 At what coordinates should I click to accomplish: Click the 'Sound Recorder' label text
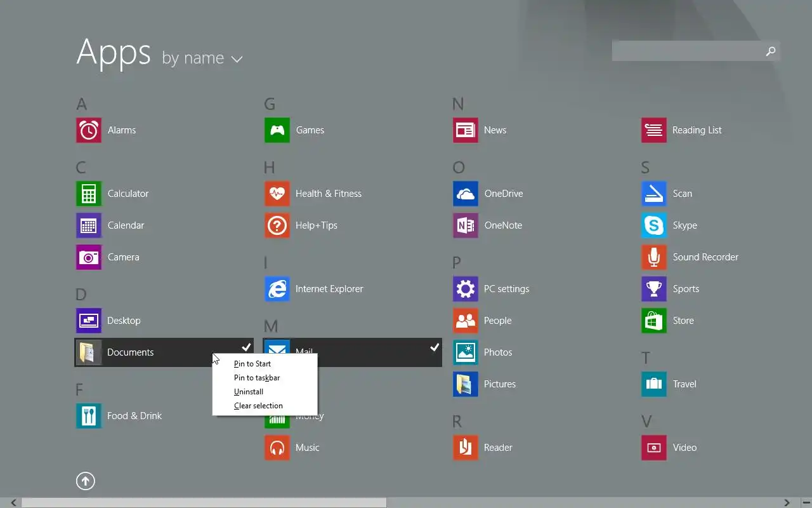(x=705, y=257)
